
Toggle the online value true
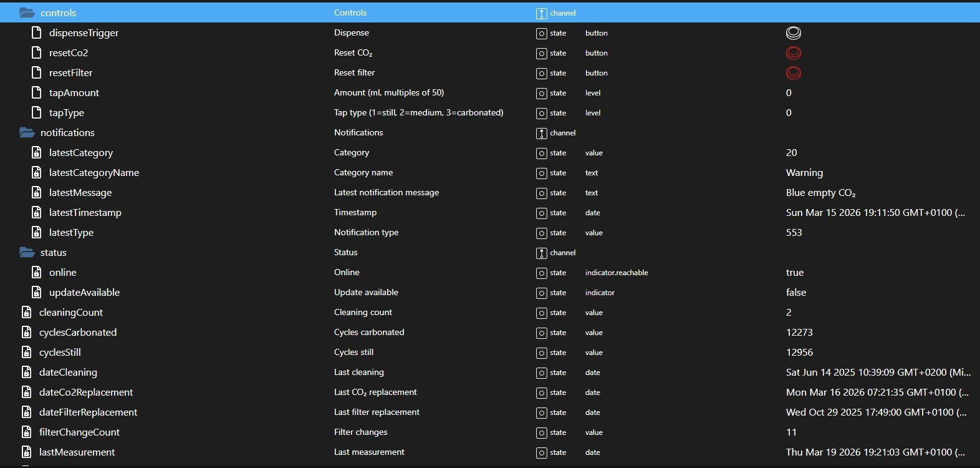(x=794, y=273)
